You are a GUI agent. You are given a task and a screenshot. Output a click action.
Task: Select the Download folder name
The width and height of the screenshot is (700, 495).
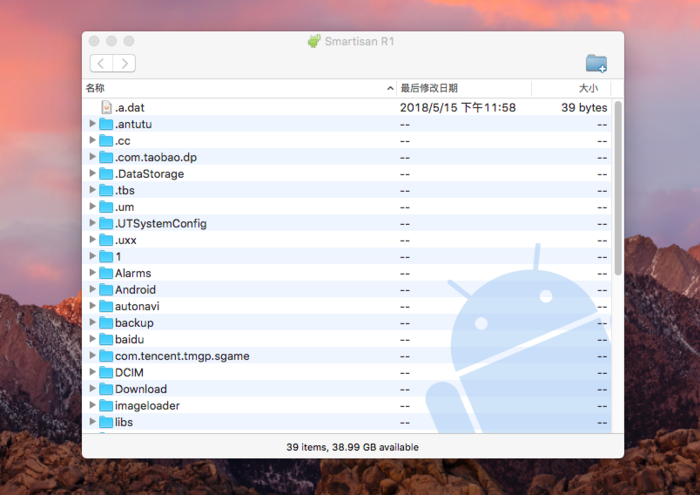141,389
